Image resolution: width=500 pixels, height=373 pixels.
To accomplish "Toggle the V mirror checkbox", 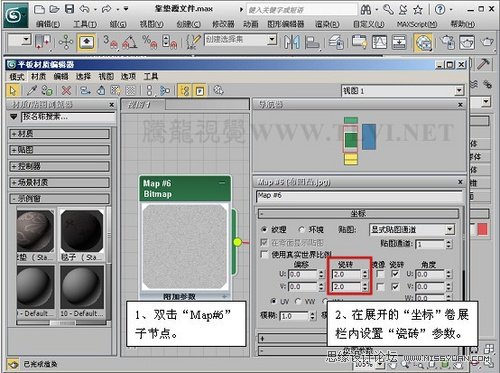I will 380,286.
